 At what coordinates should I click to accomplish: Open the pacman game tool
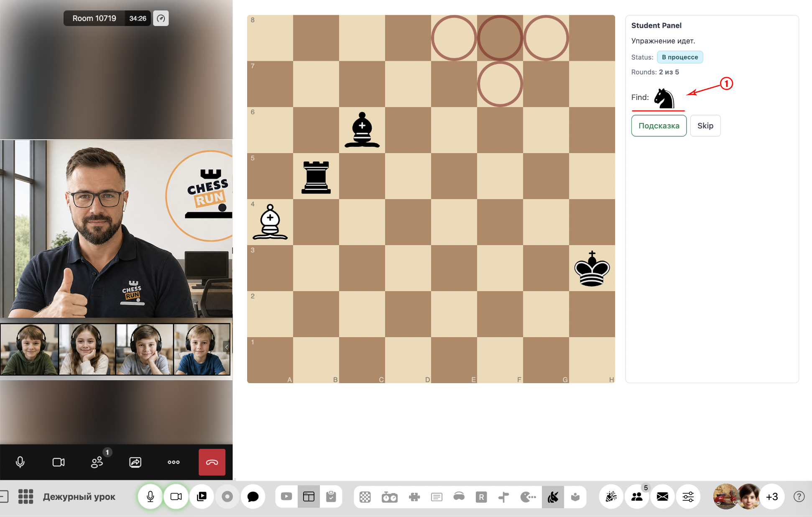tap(528, 497)
